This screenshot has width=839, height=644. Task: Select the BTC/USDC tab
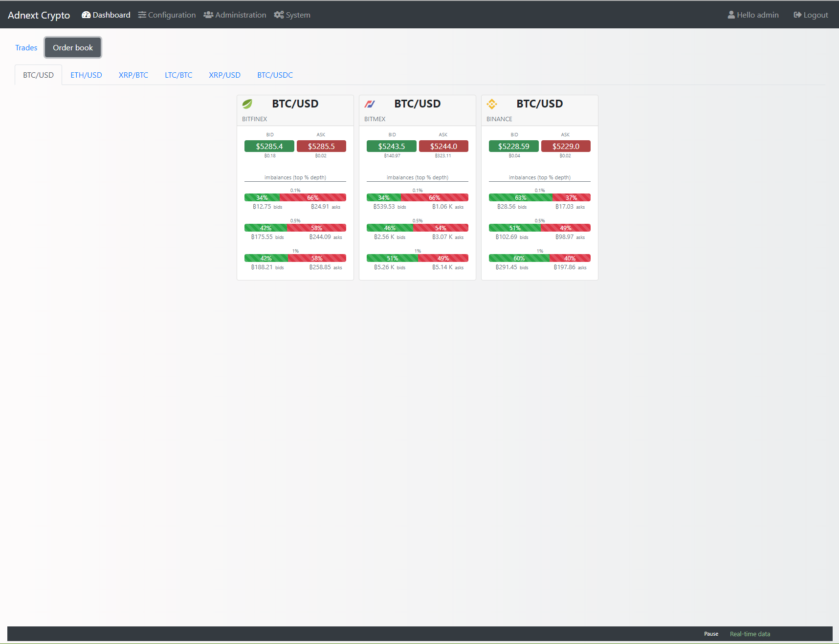275,75
